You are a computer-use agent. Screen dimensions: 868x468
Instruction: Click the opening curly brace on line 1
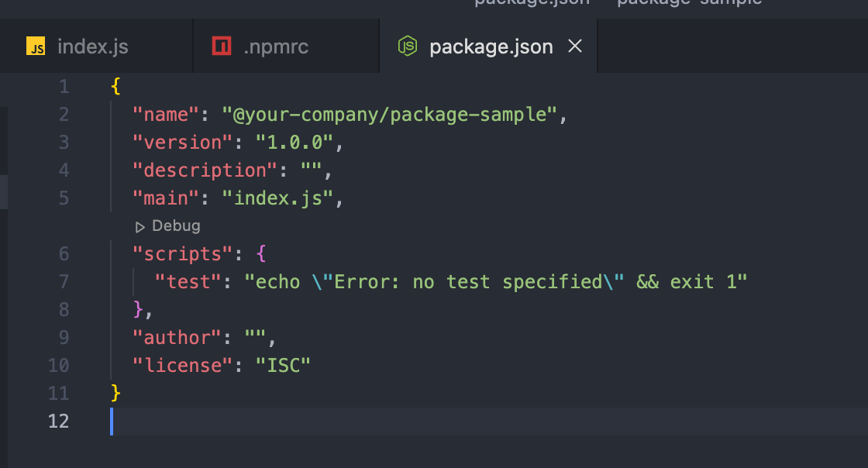tap(116, 86)
